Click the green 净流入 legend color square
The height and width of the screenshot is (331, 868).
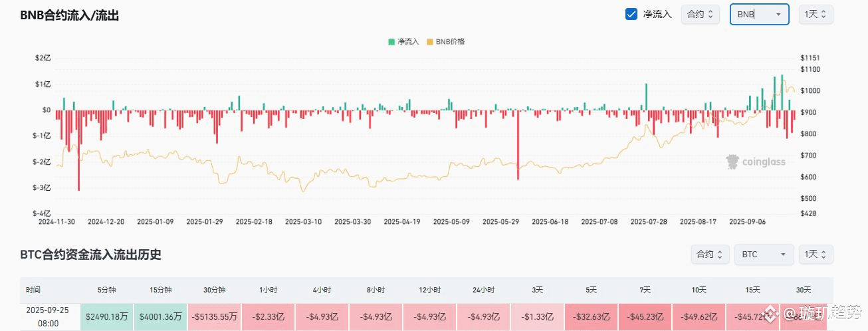(x=392, y=42)
